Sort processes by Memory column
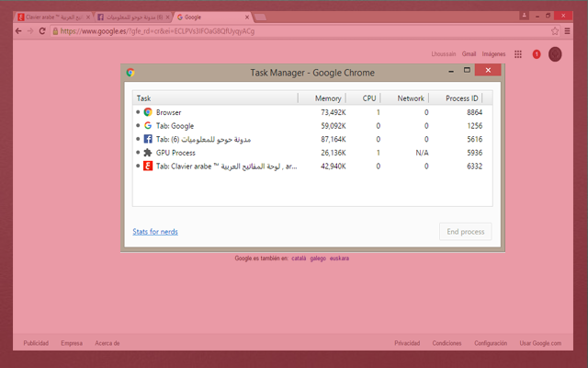588x368 pixels. tap(328, 98)
